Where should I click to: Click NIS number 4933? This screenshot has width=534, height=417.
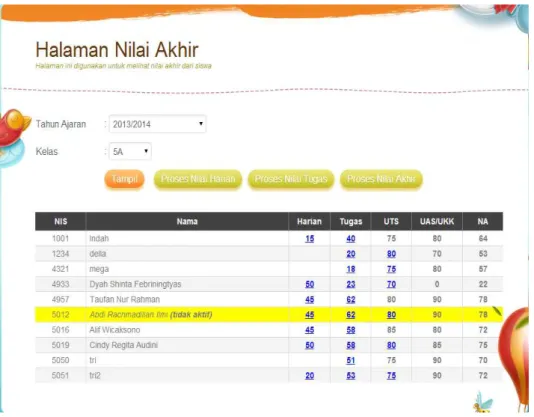tap(61, 284)
